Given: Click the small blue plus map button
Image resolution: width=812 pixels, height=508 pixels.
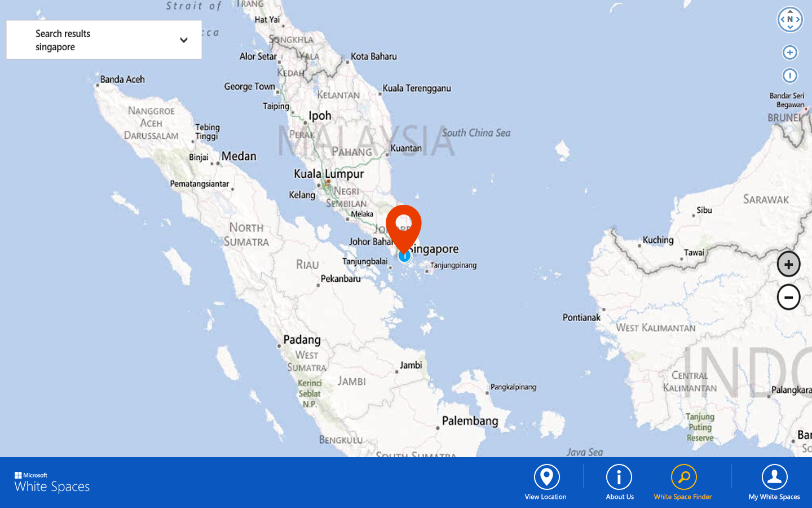Looking at the screenshot, I should pos(790,52).
